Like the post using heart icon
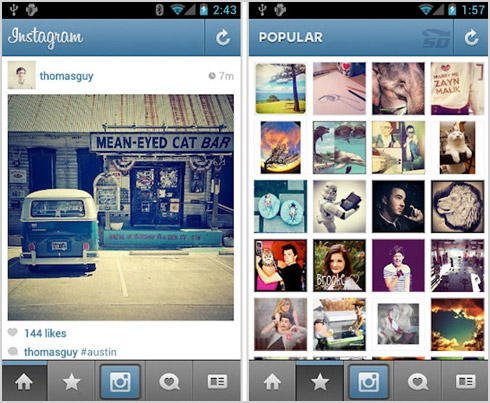 pos(13,332)
